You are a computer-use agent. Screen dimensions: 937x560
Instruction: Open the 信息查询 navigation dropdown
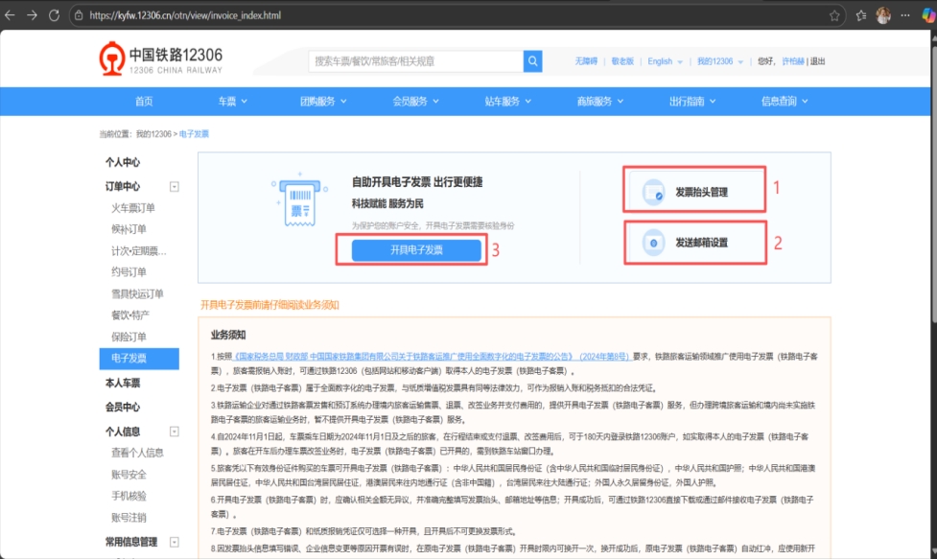pyautogui.click(x=785, y=102)
